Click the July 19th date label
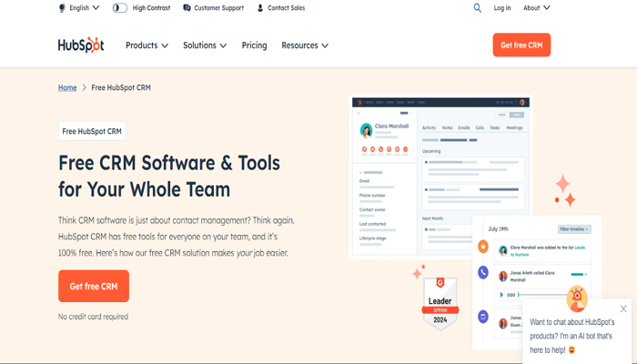The width and height of the screenshot is (637, 364). [x=498, y=229]
